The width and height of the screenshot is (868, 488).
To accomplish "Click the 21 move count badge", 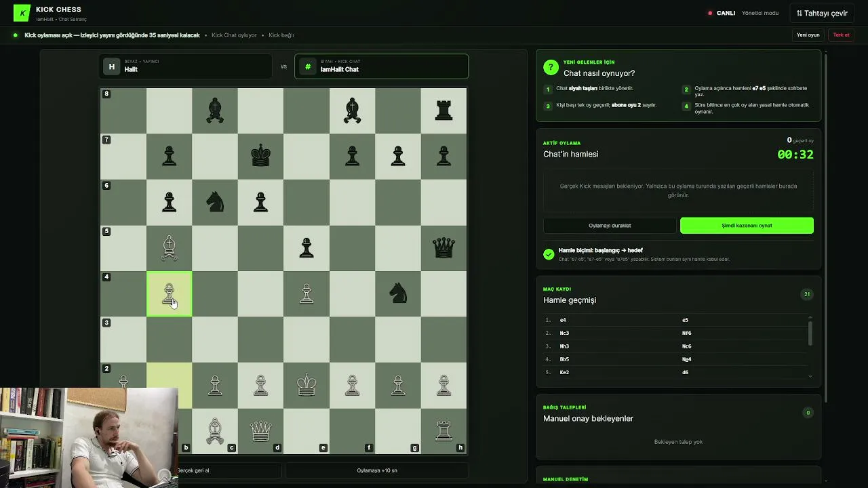I will [x=807, y=294].
